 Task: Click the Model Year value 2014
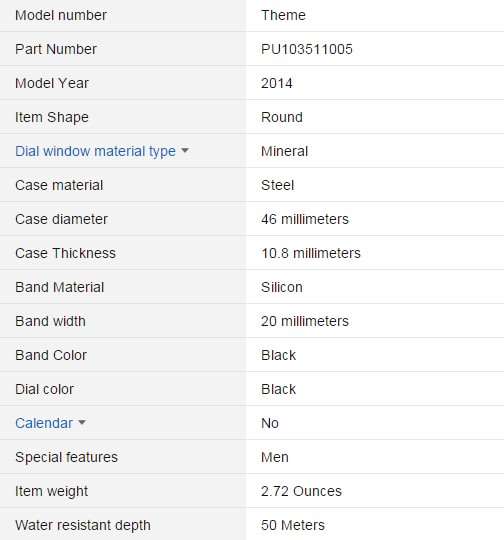(x=277, y=83)
